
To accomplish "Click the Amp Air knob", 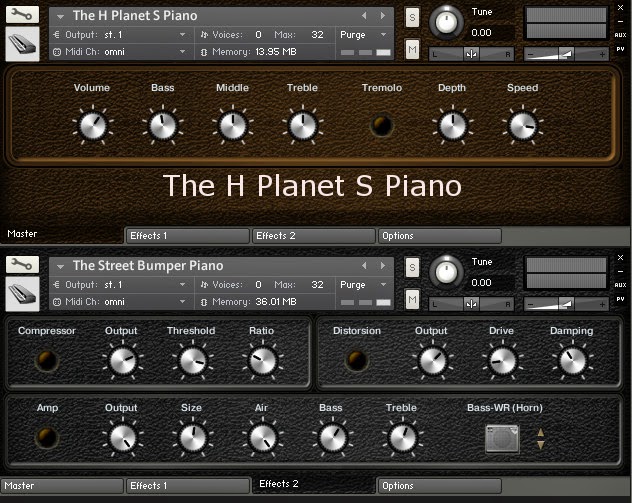I will 263,438.
